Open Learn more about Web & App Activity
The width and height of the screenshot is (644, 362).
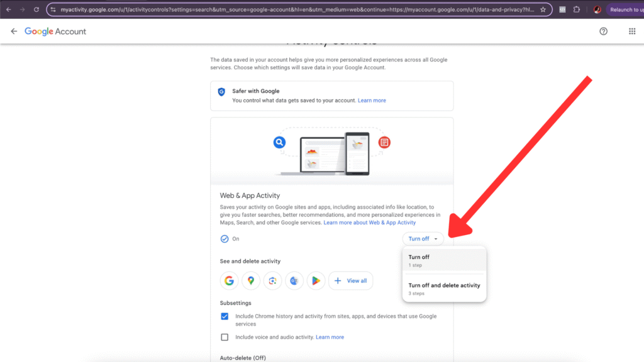pos(370,222)
